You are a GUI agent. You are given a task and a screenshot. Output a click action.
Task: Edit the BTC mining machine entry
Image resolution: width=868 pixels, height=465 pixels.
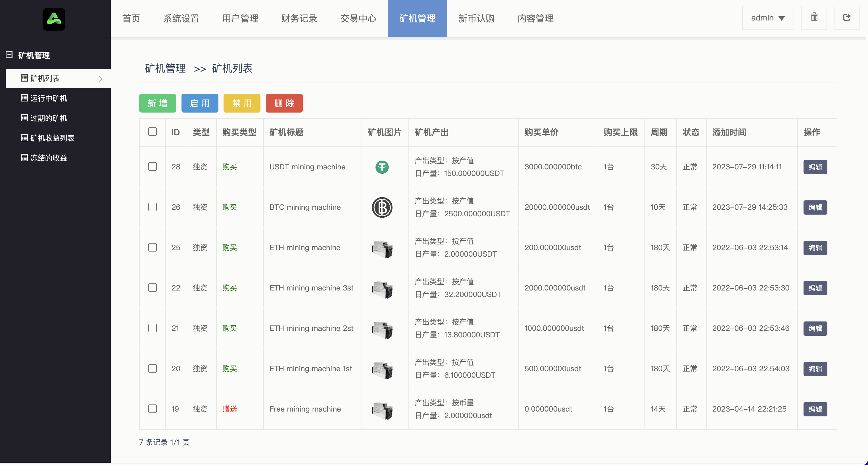tap(815, 207)
